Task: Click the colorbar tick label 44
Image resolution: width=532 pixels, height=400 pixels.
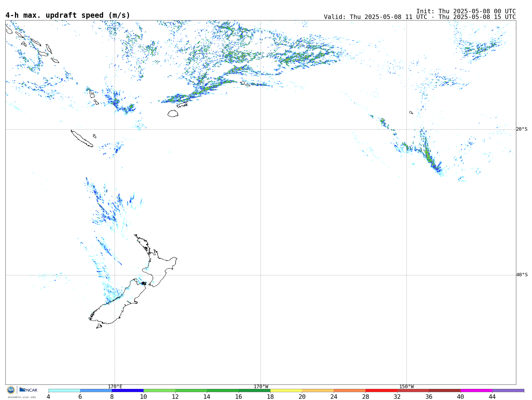Action: pyautogui.click(x=492, y=397)
